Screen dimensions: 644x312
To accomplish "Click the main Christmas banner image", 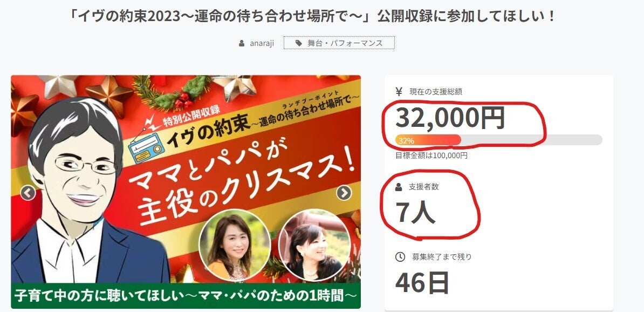I will pos(186,192).
